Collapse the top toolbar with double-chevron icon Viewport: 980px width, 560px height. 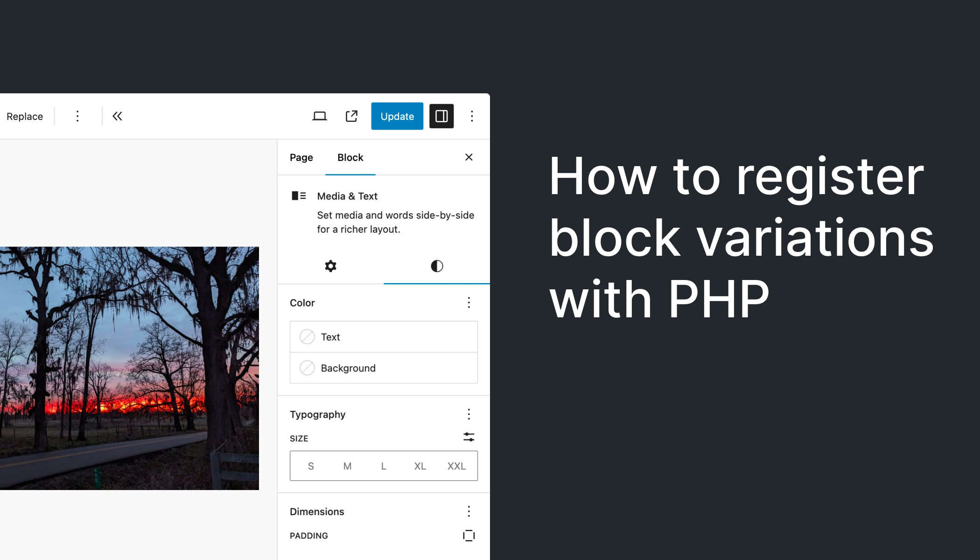117,116
